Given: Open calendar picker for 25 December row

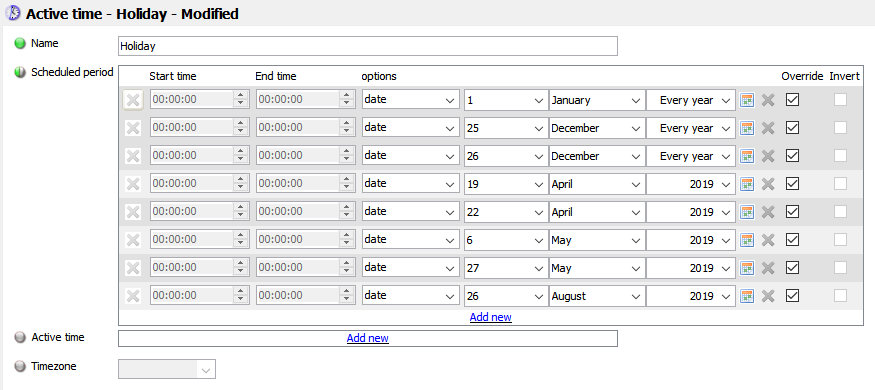Looking at the screenshot, I should pos(747,128).
